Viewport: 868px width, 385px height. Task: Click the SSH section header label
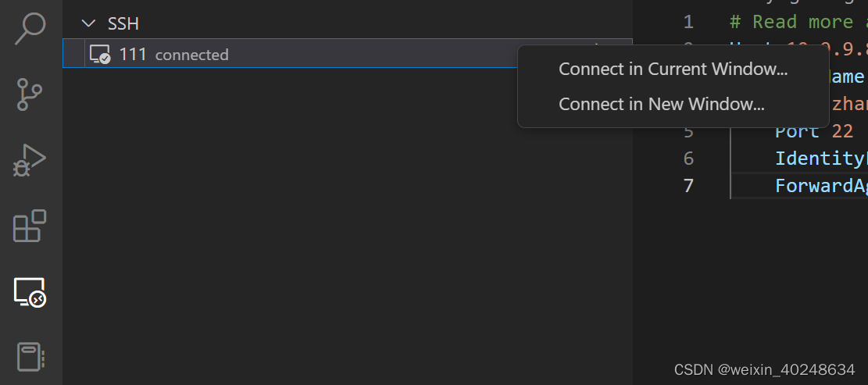123,23
